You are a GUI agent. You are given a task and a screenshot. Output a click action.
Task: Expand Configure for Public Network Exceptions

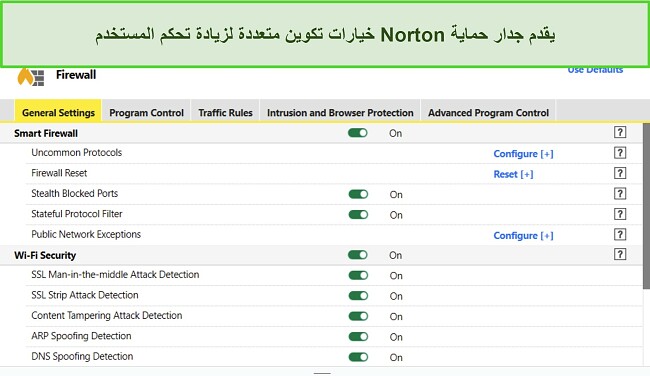tap(523, 235)
